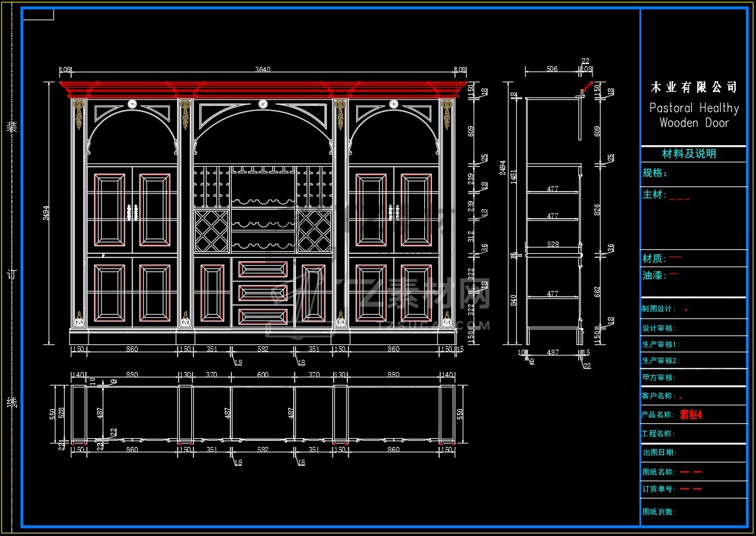756x536 pixels.
Task: Select the '订货单号:' field label
Action: pyautogui.click(x=659, y=489)
